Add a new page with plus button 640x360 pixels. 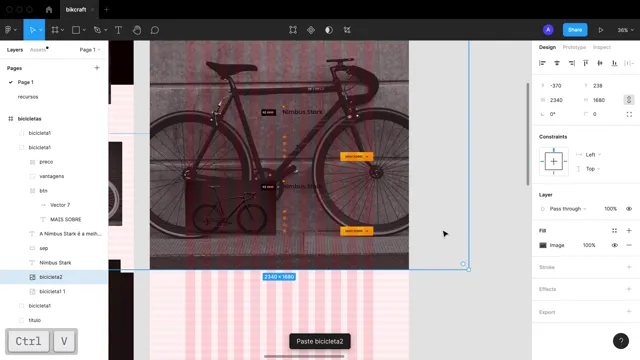97,68
